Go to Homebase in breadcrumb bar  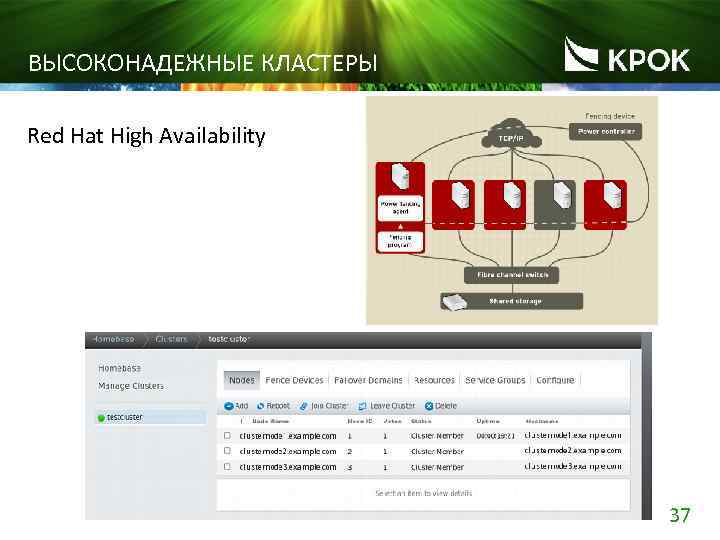click(113, 339)
